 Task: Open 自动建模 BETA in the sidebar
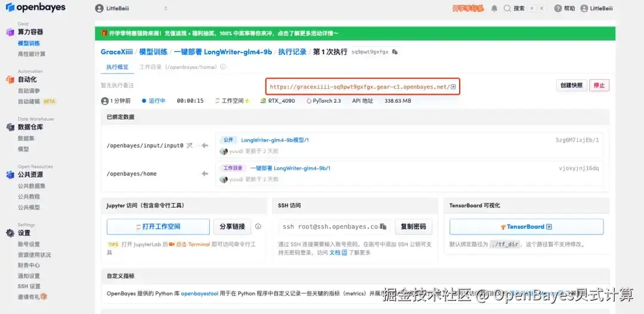pos(36,101)
